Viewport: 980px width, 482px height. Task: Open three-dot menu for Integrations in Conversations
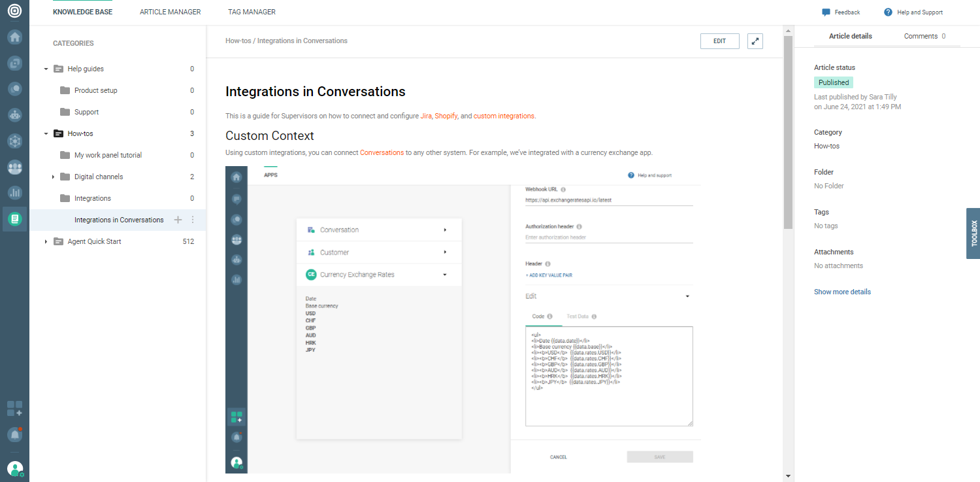[x=192, y=220]
